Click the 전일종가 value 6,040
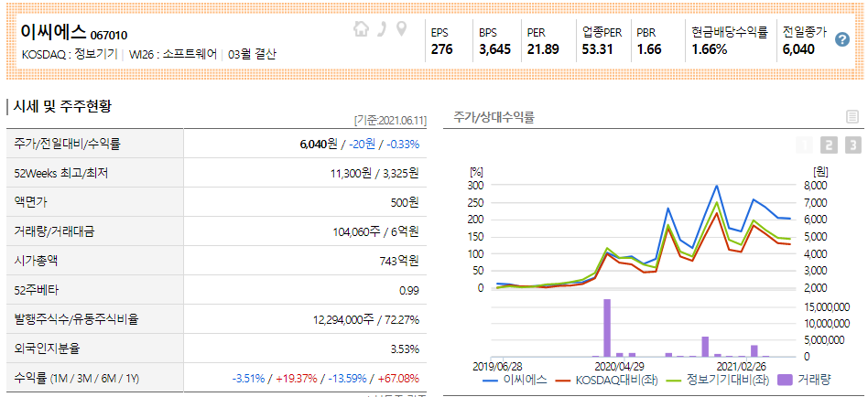 pyautogui.click(x=798, y=49)
